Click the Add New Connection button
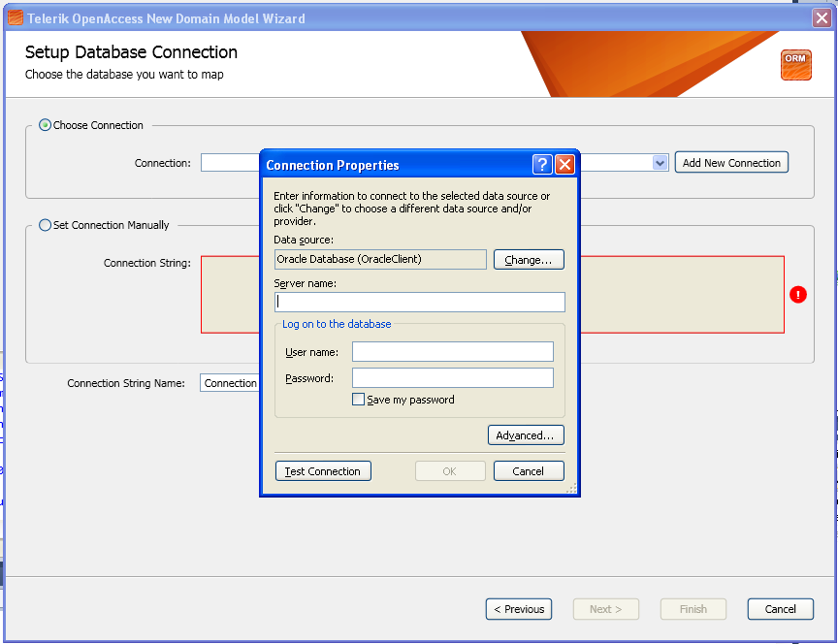Screen dimensions: 838x644 pyautogui.click(x=731, y=163)
